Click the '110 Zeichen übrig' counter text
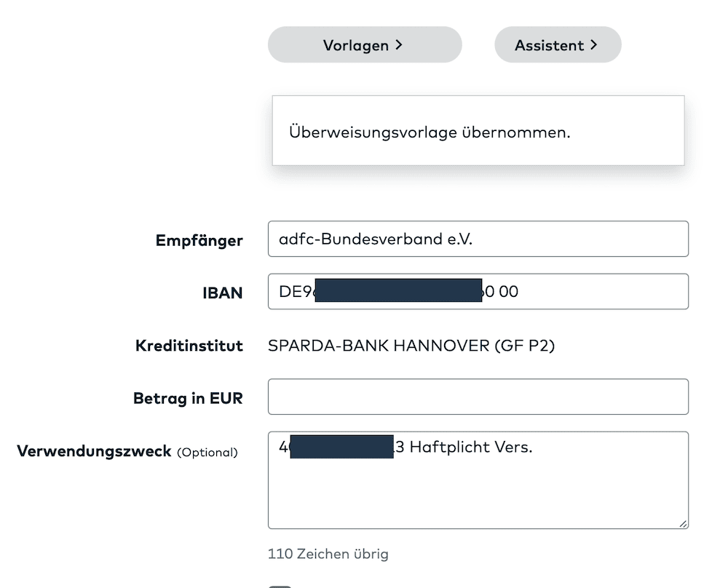728x588 pixels. tap(328, 554)
